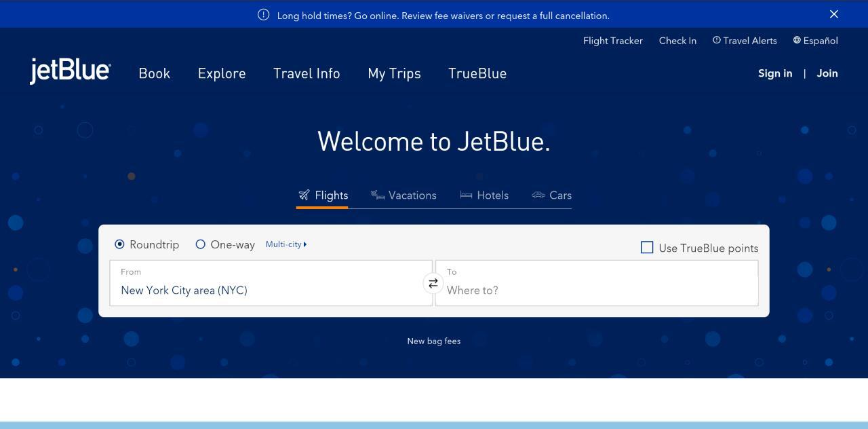The width and height of the screenshot is (868, 429).
Task: Open the New bag fees link
Action: pos(434,341)
